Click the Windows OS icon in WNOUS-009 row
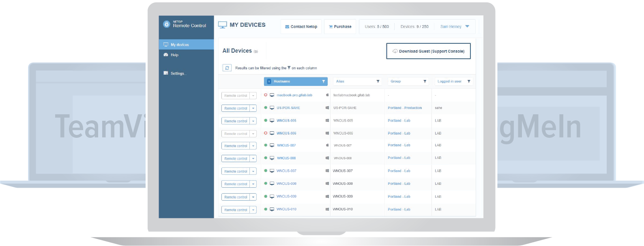Screen dimensions: 644x246 click(327, 197)
